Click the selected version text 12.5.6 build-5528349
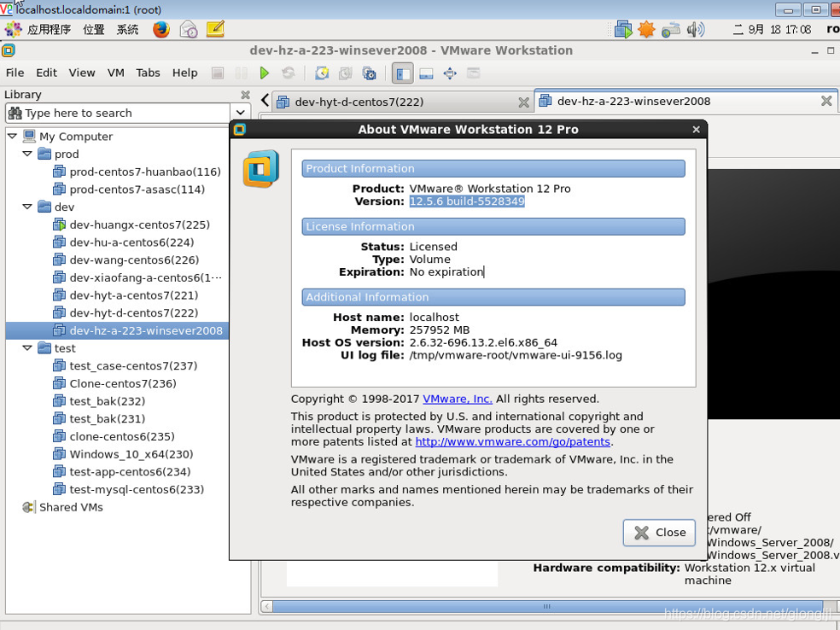Image resolution: width=840 pixels, height=630 pixels. [x=467, y=201]
